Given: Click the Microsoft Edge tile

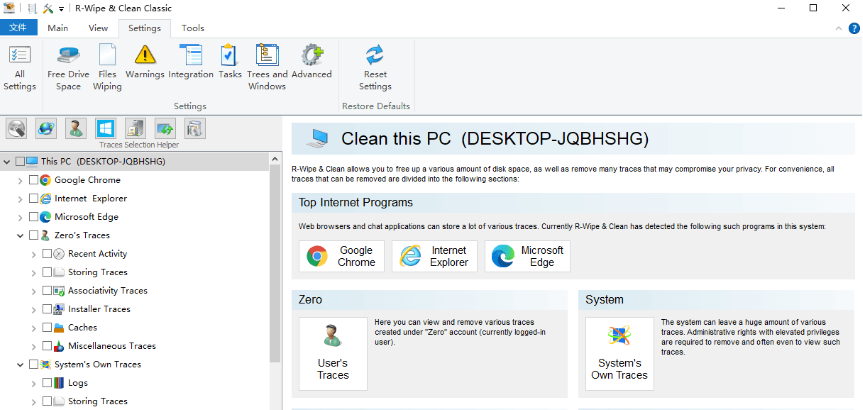Looking at the screenshot, I should pos(528,256).
